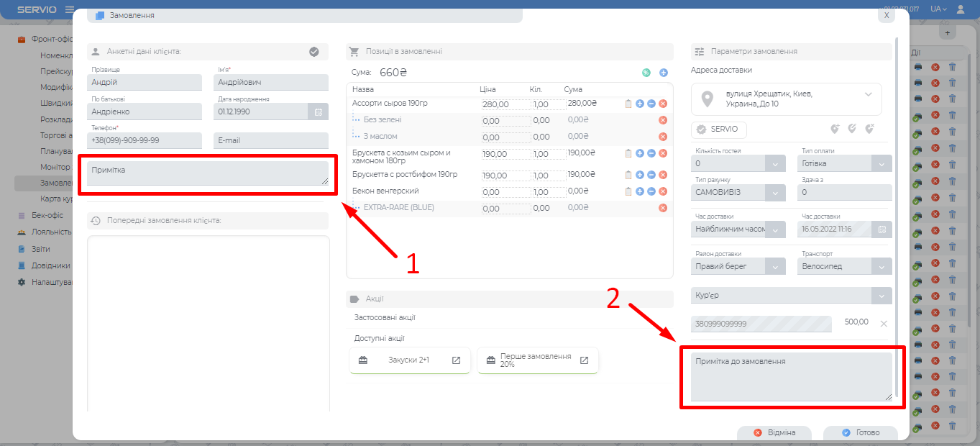Toggle the client data verified checkmark
The height and width of the screenshot is (446, 980).
[313, 52]
